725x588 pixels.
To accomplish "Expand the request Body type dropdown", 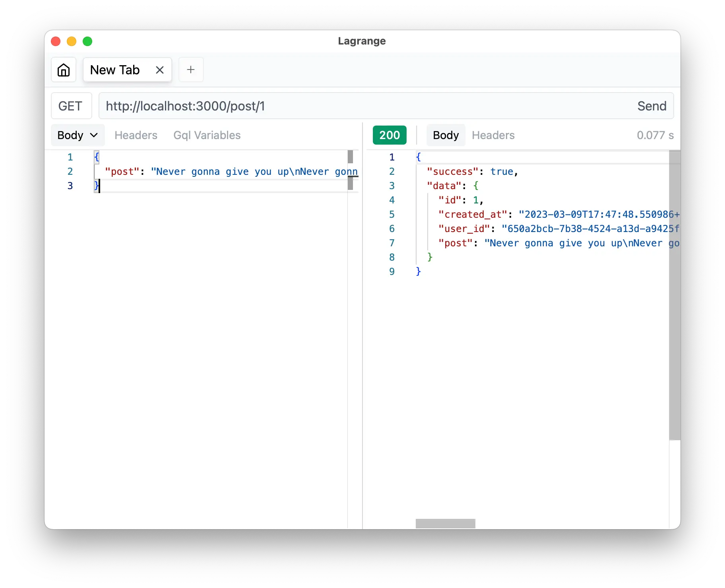I will [x=78, y=135].
